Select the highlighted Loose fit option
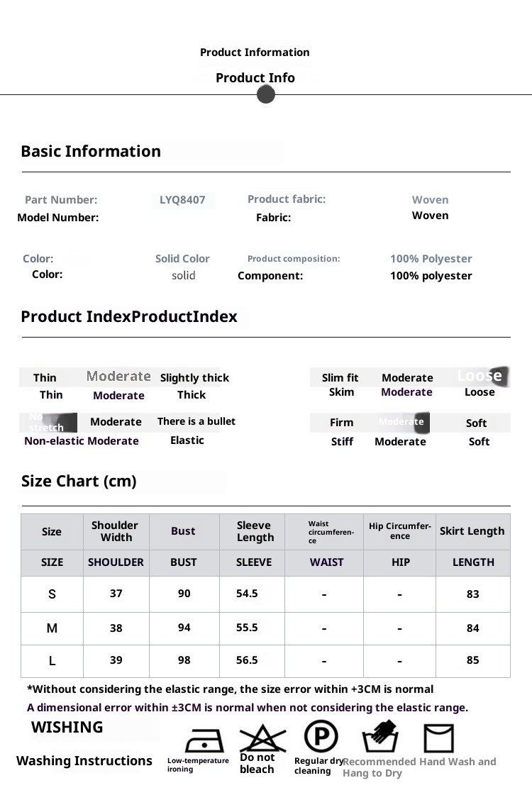Image resolution: width=532 pixels, height=795 pixels. pyautogui.click(x=480, y=375)
